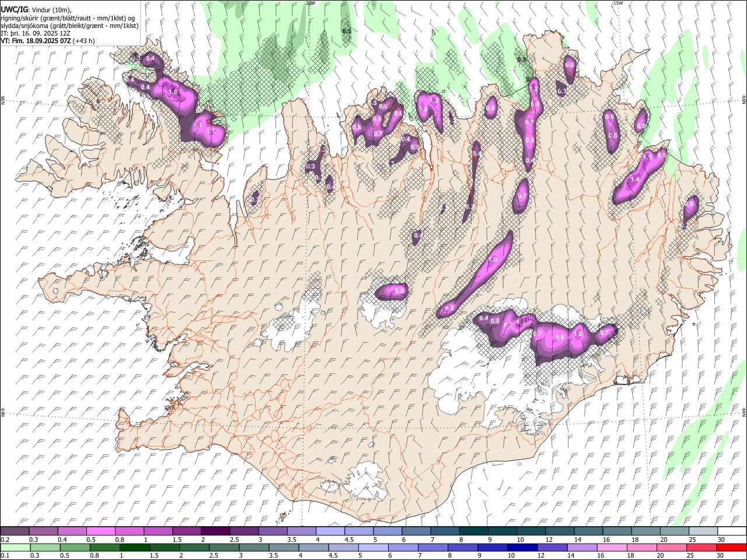The width and height of the screenshot is (747, 560).
Task: Click the valid time 'VT: Fim. 18.09.2025 07Z'
Action: [36, 41]
